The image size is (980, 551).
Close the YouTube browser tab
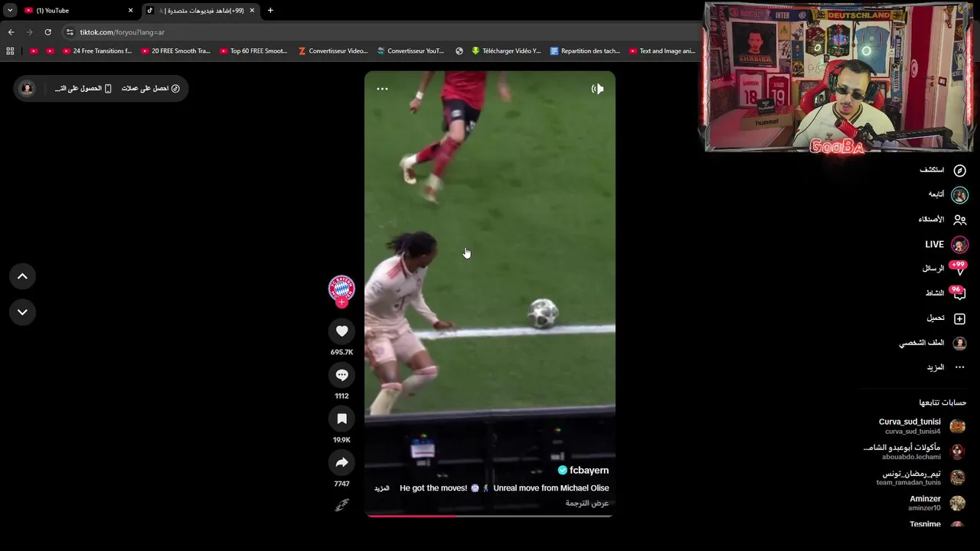click(130, 11)
